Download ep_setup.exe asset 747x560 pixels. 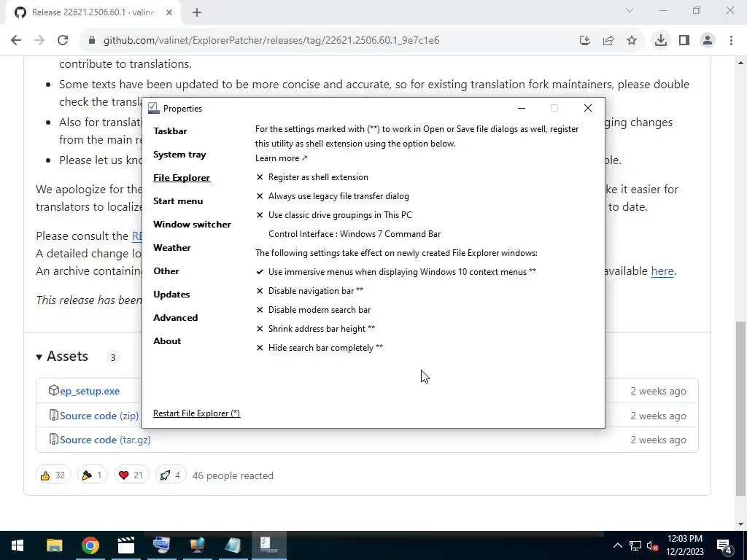click(90, 391)
